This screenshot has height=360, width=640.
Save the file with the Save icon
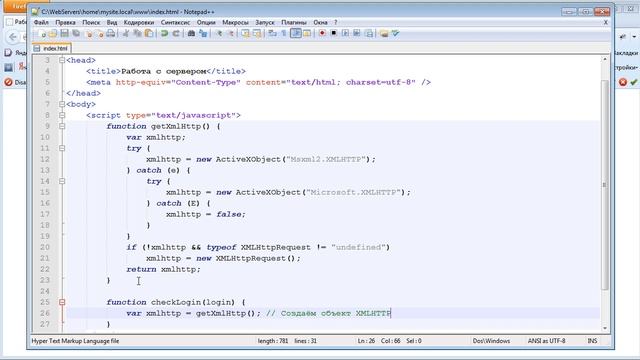point(64,33)
